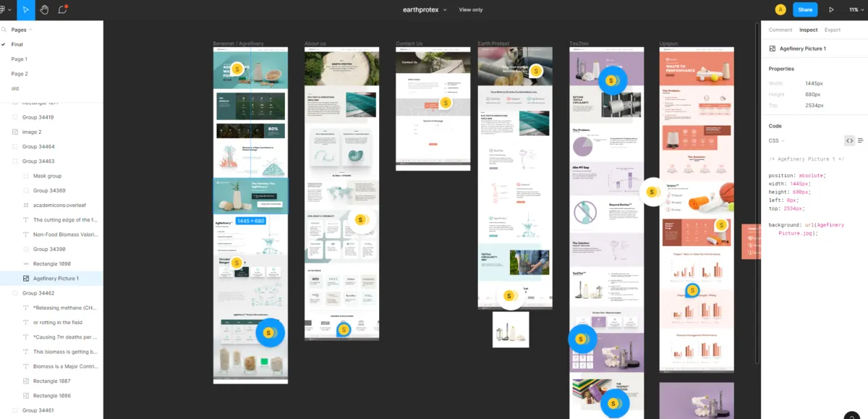Switch code view to table list icon

(x=861, y=140)
